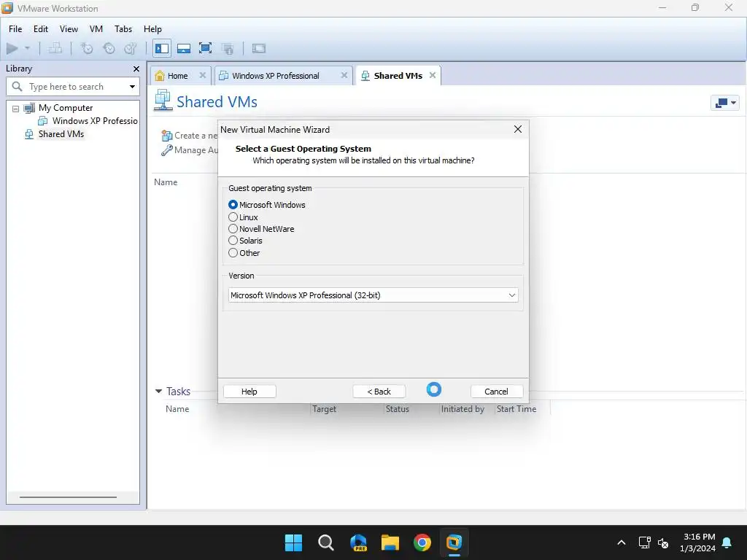Click the Target column header
This screenshot has width=747, height=560.
point(324,409)
